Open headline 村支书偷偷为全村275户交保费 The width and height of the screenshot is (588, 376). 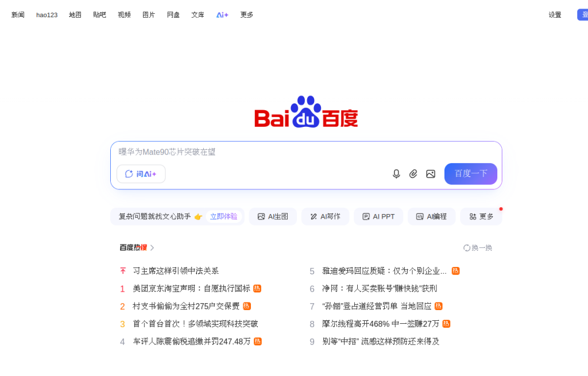(x=186, y=306)
